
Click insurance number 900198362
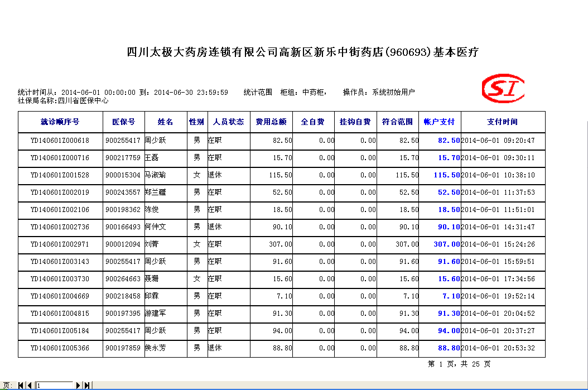(x=123, y=210)
